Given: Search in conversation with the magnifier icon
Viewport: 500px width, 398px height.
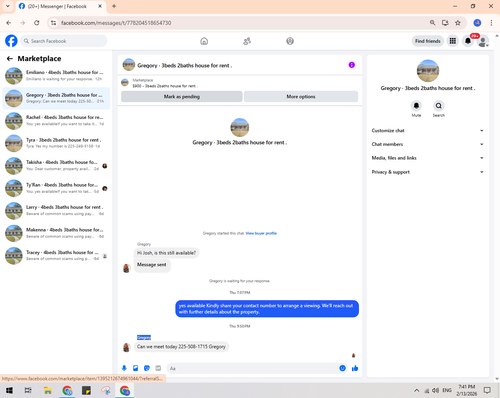Looking at the screenshot, I should click(439, 106).
